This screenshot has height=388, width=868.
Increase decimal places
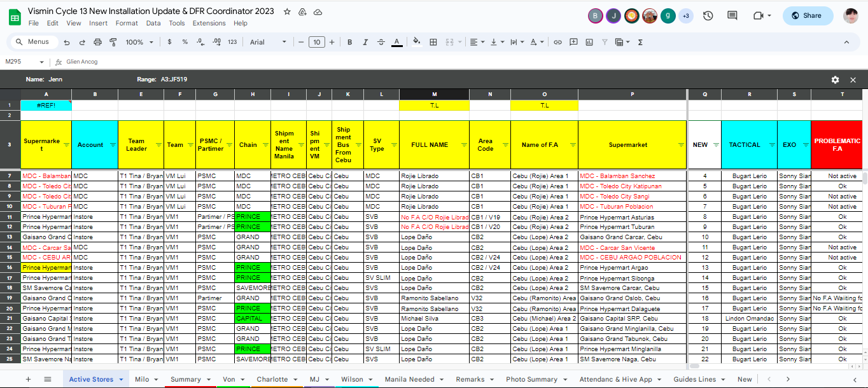point(216,42)
